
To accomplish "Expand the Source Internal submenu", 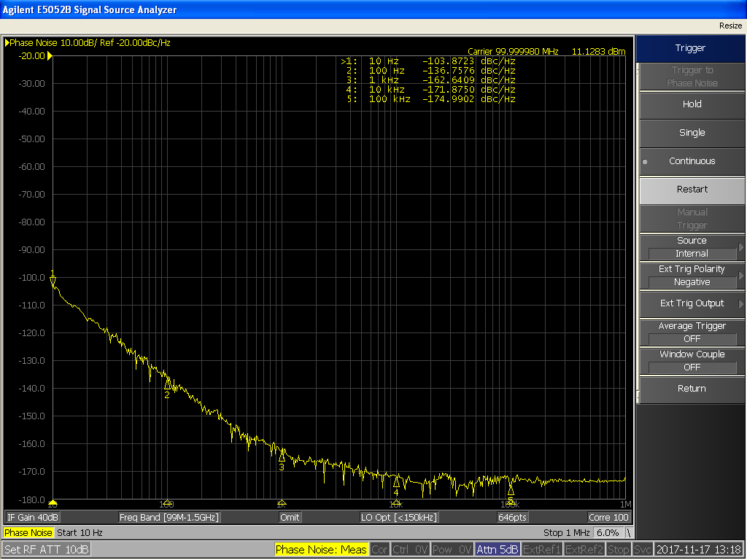I will [692, 247].
